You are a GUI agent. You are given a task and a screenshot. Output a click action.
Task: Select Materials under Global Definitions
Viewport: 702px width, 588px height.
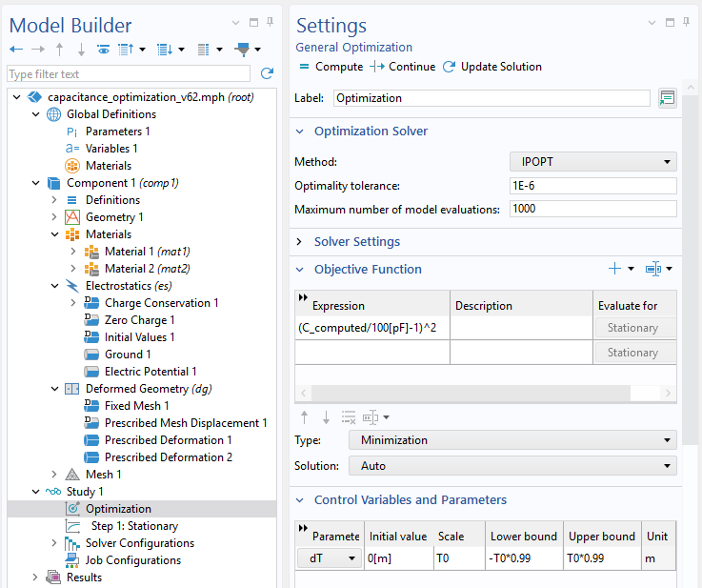[109, 166]
